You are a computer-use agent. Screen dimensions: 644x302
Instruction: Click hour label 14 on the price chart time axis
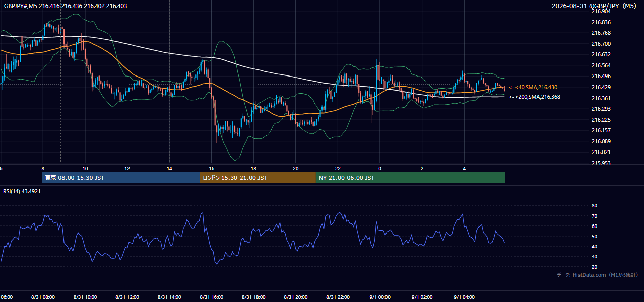tap(169, 168)
